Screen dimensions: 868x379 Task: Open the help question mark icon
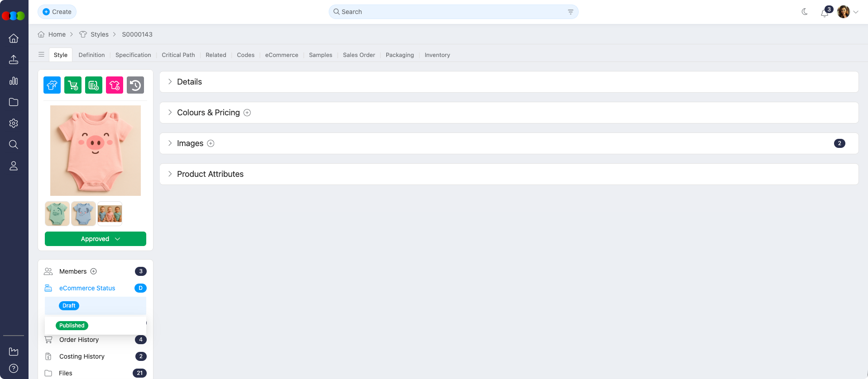14,368
